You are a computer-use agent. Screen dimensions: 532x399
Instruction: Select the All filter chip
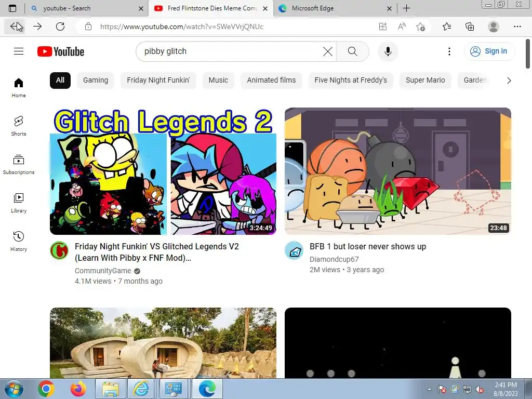point(60,80)
